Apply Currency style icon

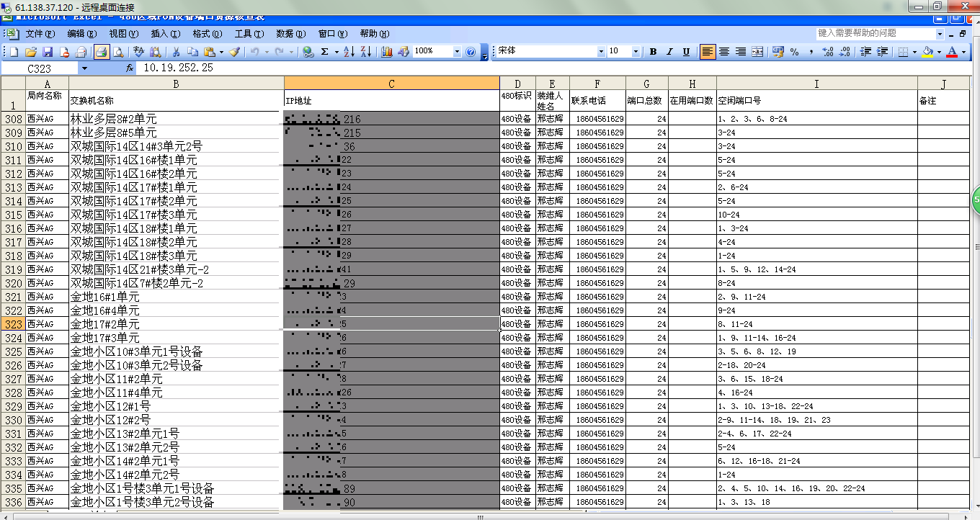click(x=778, y=52)
